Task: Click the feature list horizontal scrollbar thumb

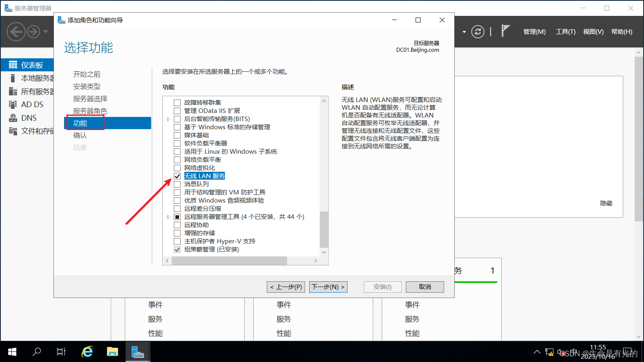Action: 229,260
